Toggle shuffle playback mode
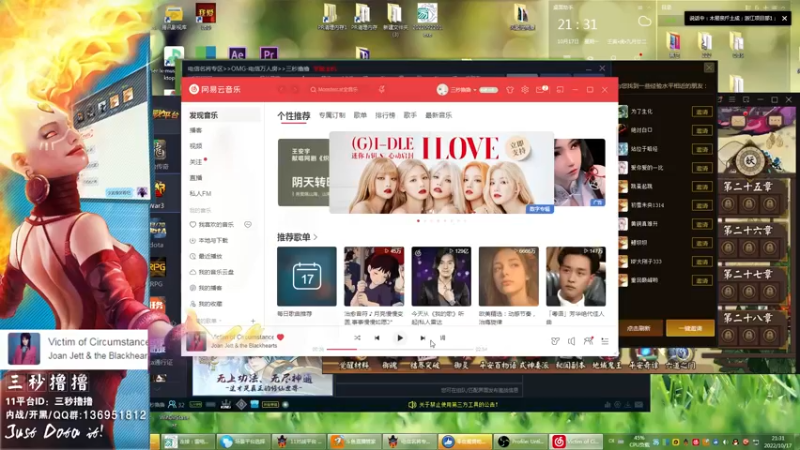Screen dimensions: 800x450 click(357, 338)
